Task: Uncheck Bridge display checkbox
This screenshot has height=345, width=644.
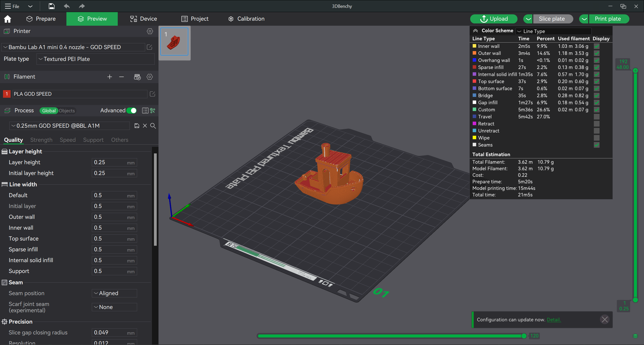Action: 597,96
